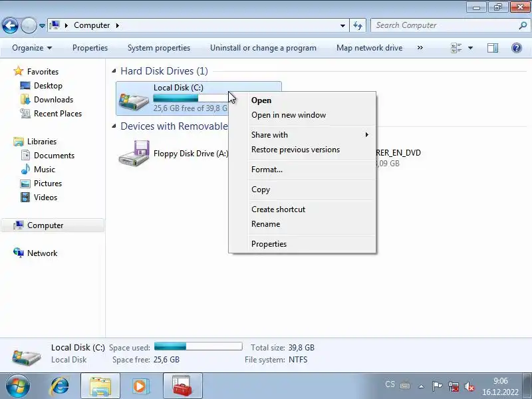Screen dimensions: 532x399
Task: Expand the Share with submenu
Action: click(x=302, y=135)
